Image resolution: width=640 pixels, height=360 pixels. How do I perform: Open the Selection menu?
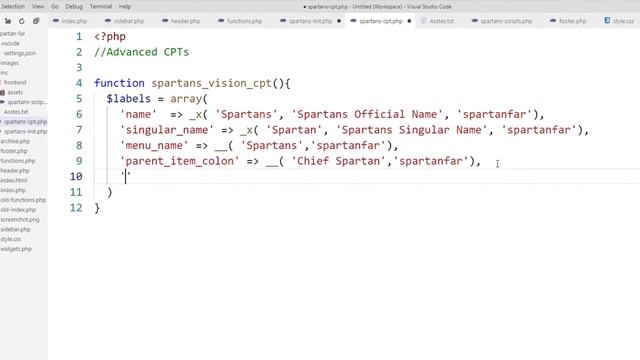pos(13,7)
